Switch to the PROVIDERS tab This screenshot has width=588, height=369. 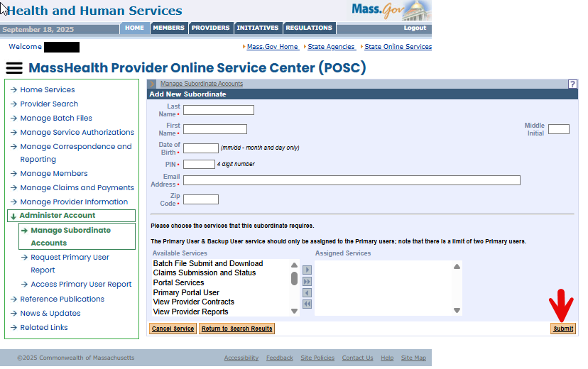point(210,28)
